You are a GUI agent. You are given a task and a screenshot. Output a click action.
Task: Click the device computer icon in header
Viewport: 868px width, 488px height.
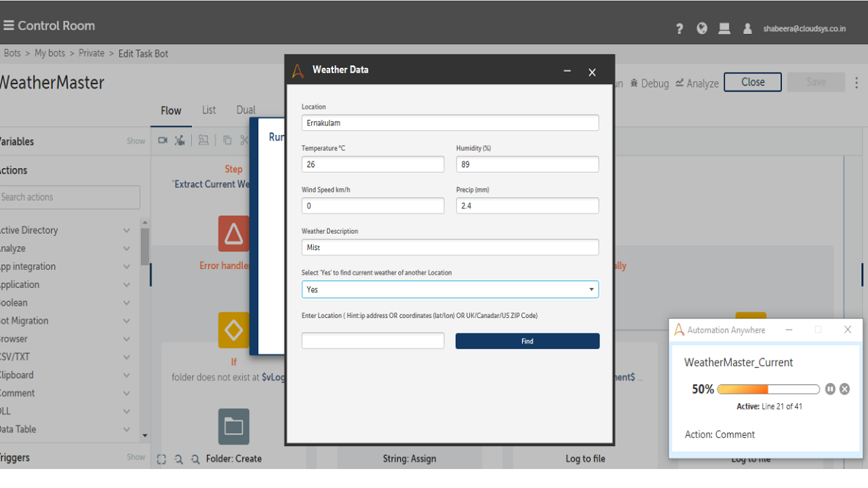724,28
